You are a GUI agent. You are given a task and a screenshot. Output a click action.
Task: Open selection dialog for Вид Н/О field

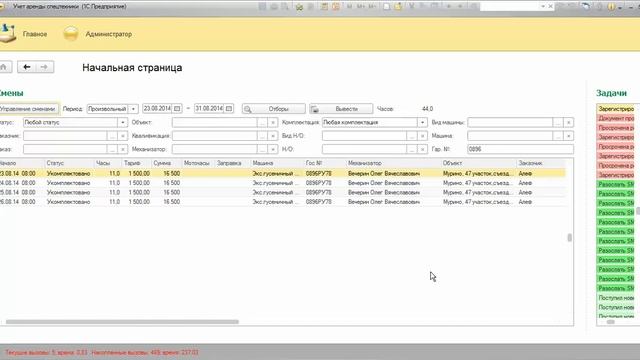coord(412,136)
